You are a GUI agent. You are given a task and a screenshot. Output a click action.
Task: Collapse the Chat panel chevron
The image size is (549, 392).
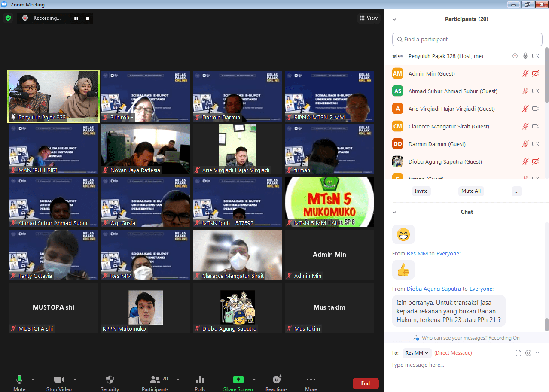coord(394,212)
